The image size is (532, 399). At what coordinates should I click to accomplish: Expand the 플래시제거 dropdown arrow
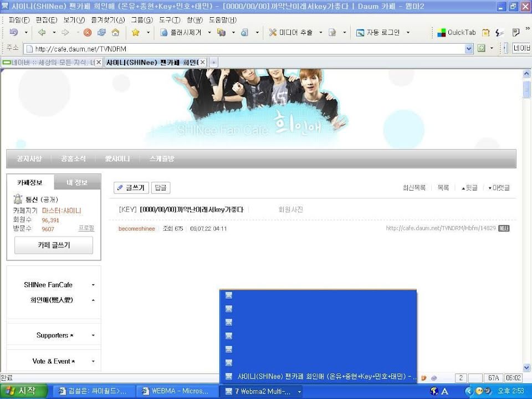click(x=209, y=33)
